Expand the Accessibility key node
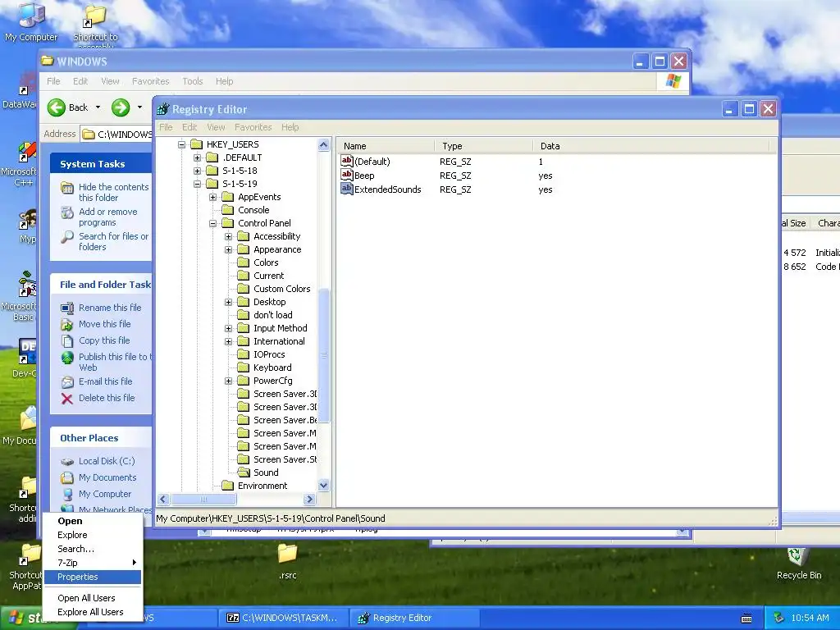Screen dimensions: 840x630 tap(228, 236)
